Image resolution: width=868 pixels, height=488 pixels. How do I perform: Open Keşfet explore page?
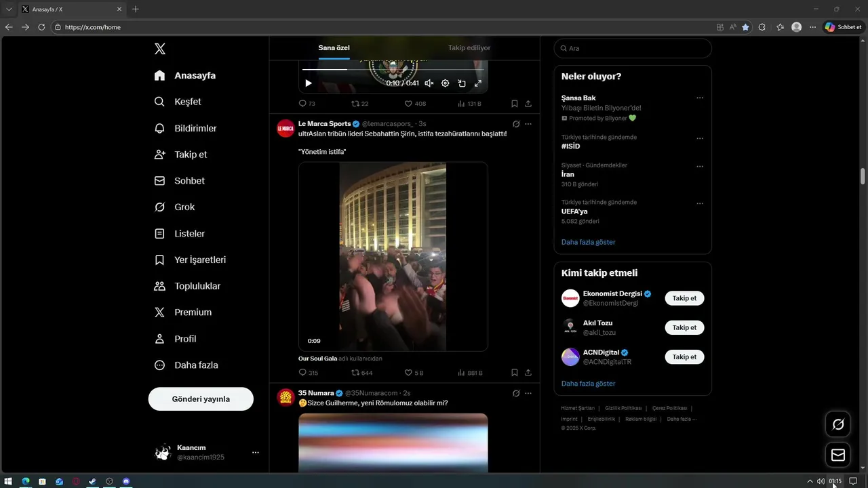178,102
